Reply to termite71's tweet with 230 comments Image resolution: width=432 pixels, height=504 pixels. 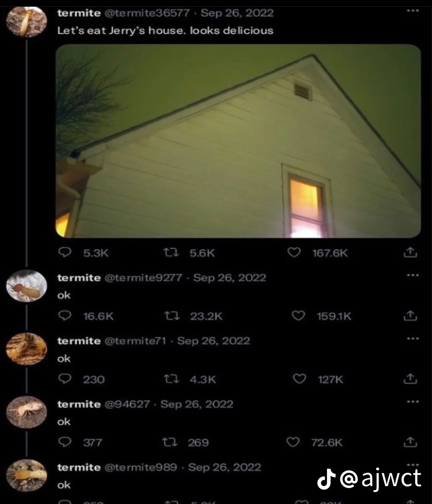65,379
